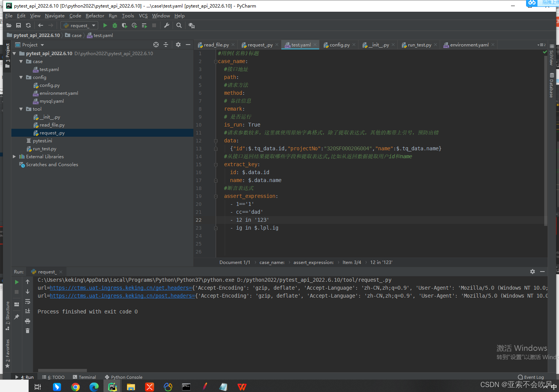
Task: Switch to read_file.py editor tab
Action: (216, 45)
